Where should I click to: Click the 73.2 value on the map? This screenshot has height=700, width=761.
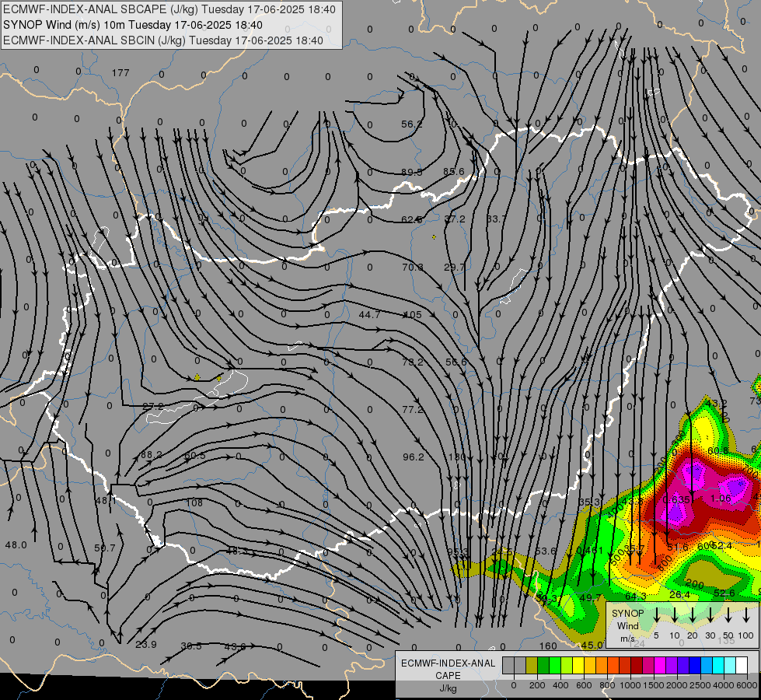[x=413, y=362]
